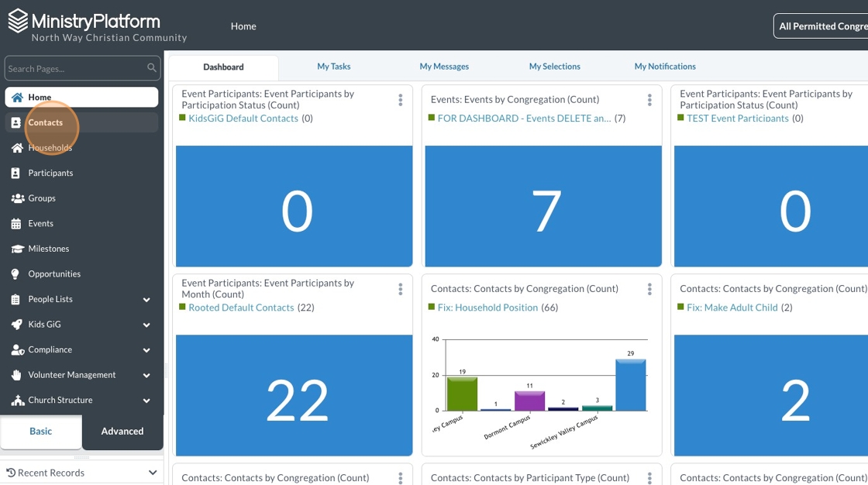Expand the People Lists menu chevron
This screenshot has height=485, width=868.
click(146, 300)
